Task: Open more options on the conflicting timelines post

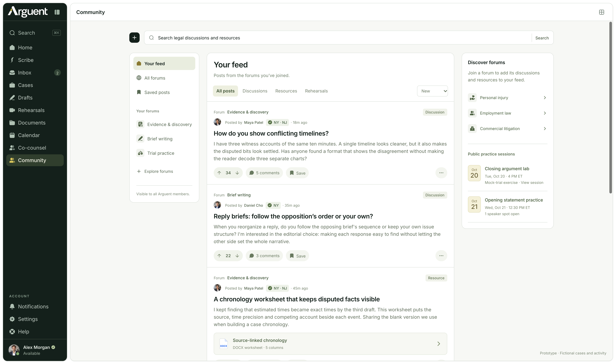Action: [x=441, y=173]
